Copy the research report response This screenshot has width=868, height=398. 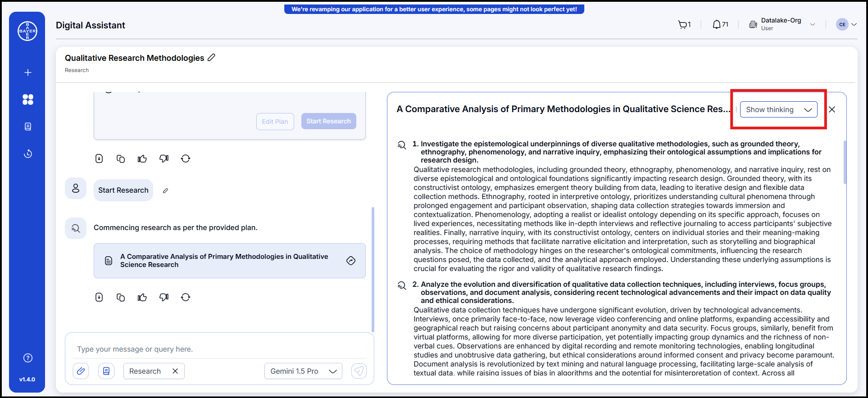click(121, 297)
